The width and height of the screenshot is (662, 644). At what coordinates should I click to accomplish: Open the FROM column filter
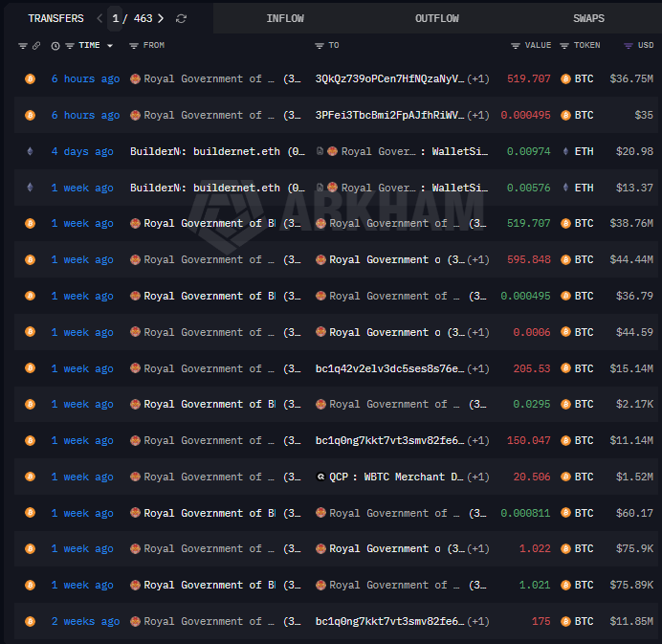tap(134, 46)
